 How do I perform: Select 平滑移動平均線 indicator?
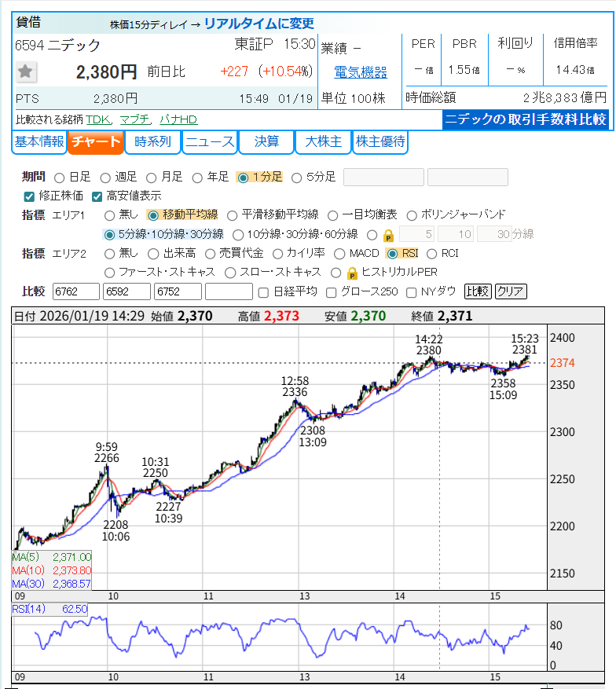(232, 216)
